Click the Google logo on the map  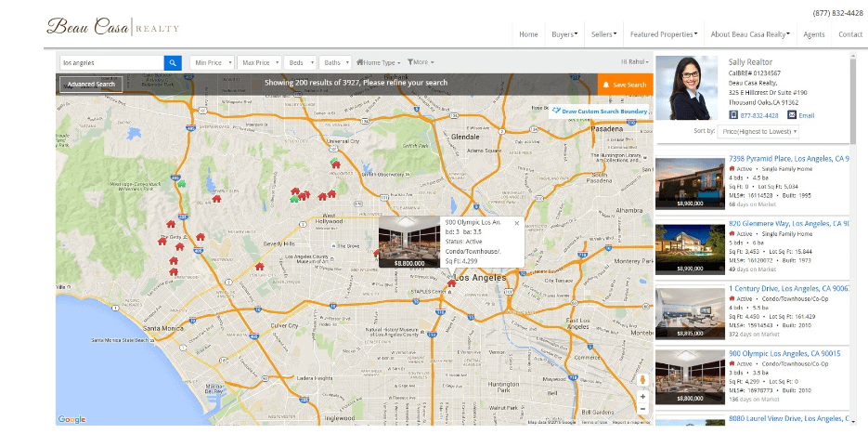coord(72,419)
